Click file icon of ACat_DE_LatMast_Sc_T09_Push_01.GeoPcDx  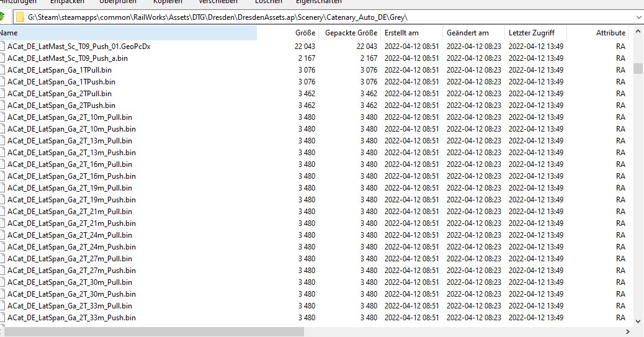2,46
